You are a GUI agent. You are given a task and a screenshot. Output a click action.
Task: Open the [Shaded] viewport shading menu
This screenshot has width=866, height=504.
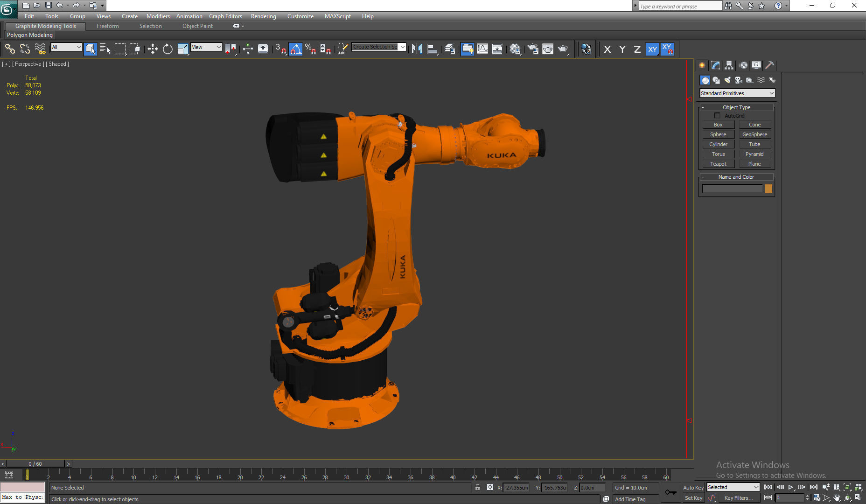57,64
